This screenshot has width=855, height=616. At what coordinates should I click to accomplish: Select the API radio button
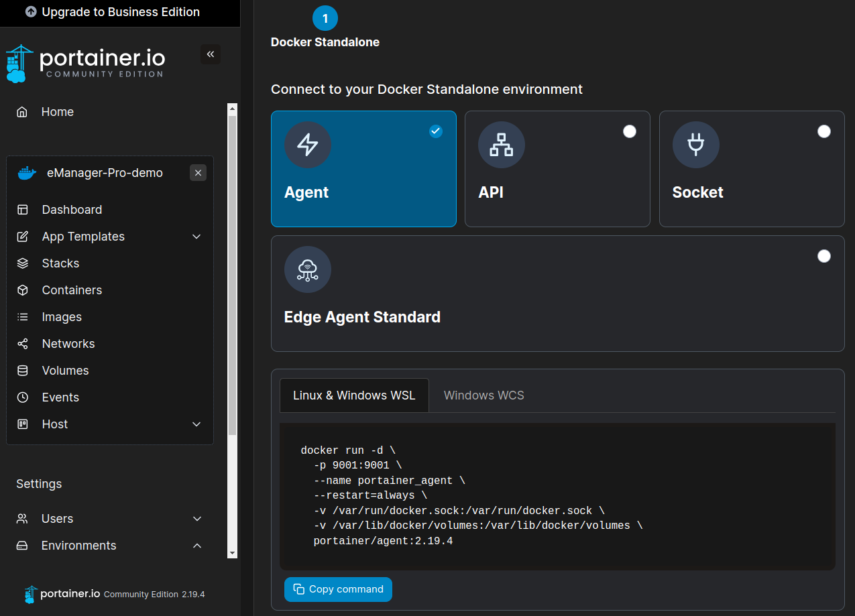coord(629,131)
